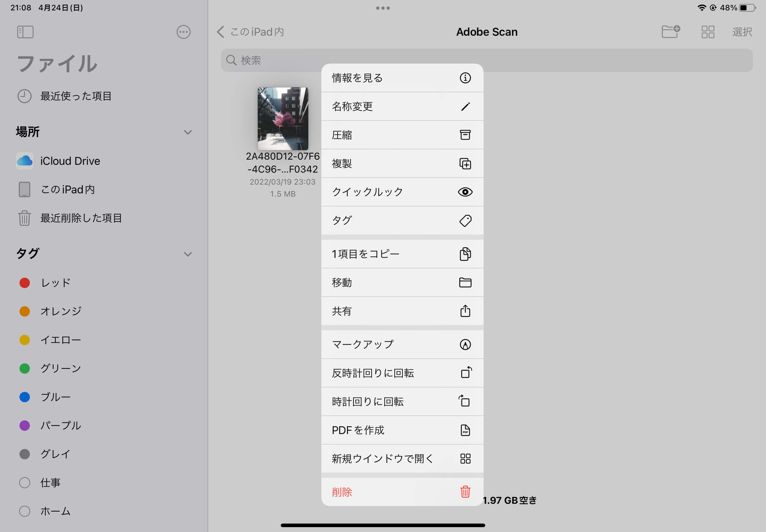
Task: Tap the red 削除 menu entry
Action: tap(402, 492)
